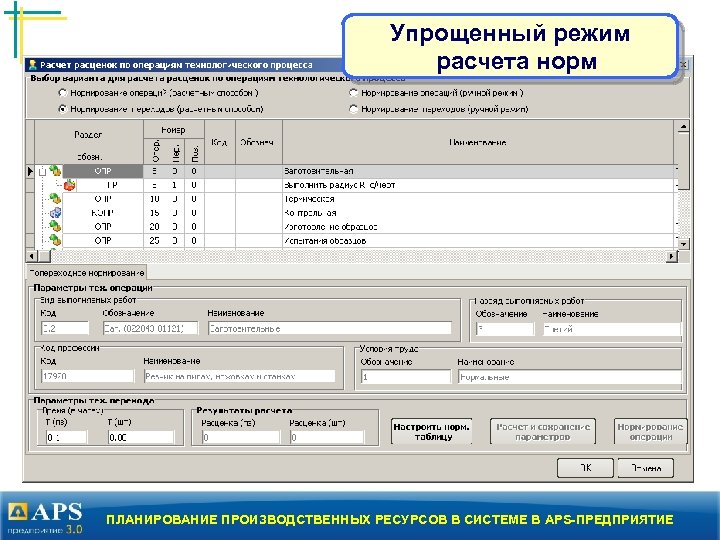
Task: Click the Код column header in the table
Action: click(x=219, y=142)
